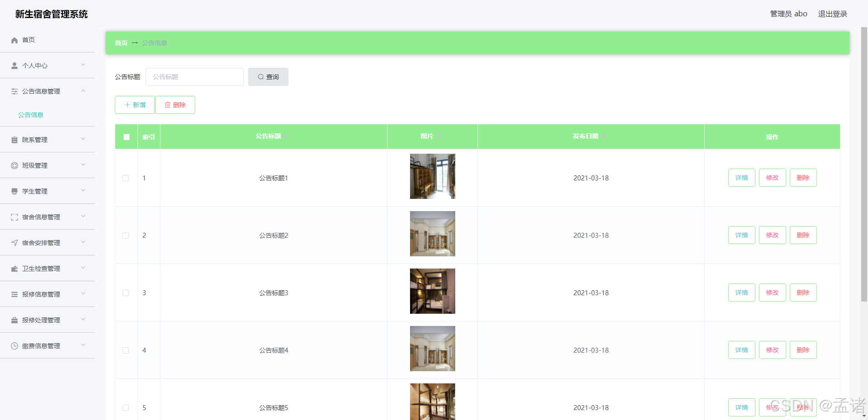
Task: Click the 公告标题 search input field
Action: pos(194,77)
